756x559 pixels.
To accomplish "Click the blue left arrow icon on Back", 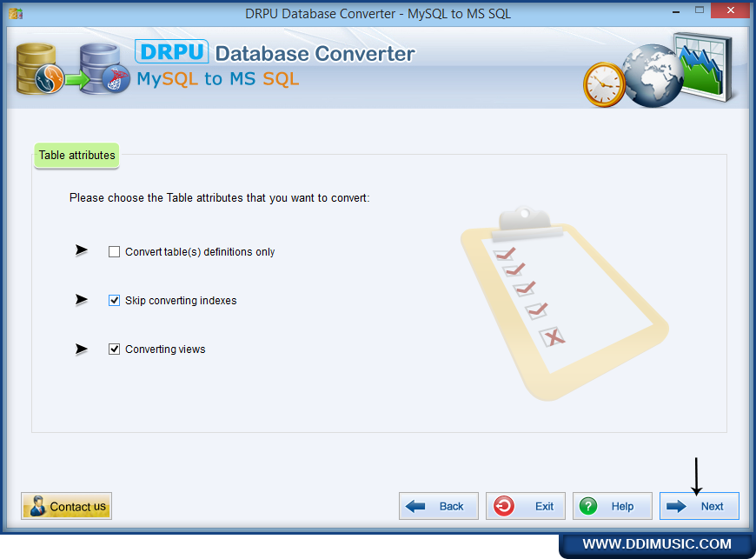I will tap(415, 507).
